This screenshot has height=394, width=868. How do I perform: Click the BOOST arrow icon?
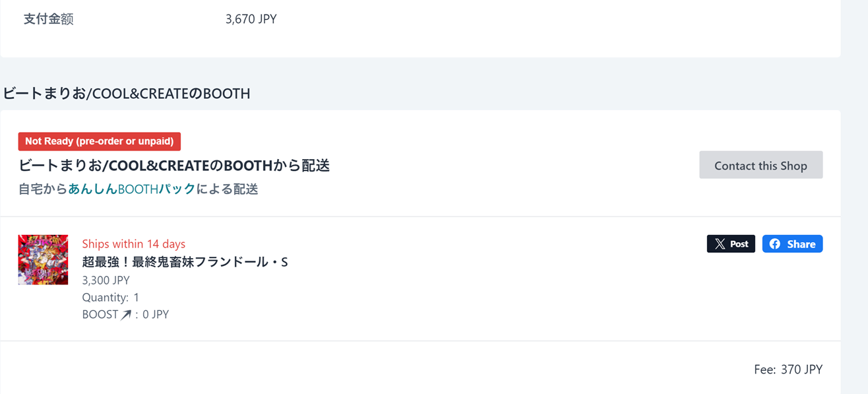pyautogui.click(x=126, y=315)
